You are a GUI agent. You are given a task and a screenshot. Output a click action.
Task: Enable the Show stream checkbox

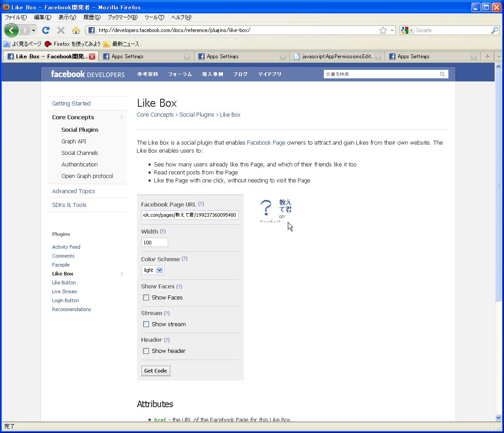pos(146,324)
